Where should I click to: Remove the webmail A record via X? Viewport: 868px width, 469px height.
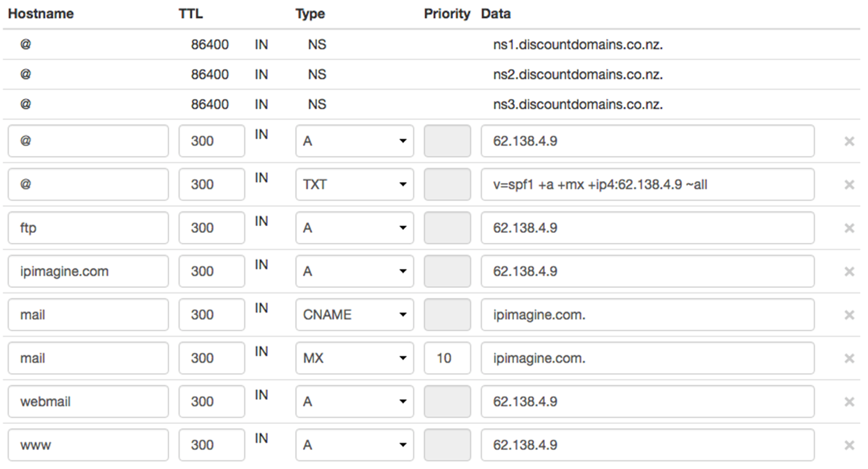click(849, 402)
